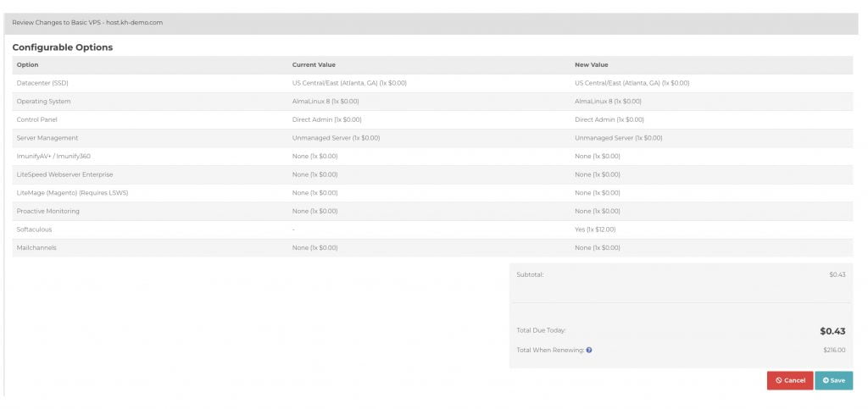This screenshot has height=409, width=868.
Task: Select the Configurable Options heading
Action: 63,47
